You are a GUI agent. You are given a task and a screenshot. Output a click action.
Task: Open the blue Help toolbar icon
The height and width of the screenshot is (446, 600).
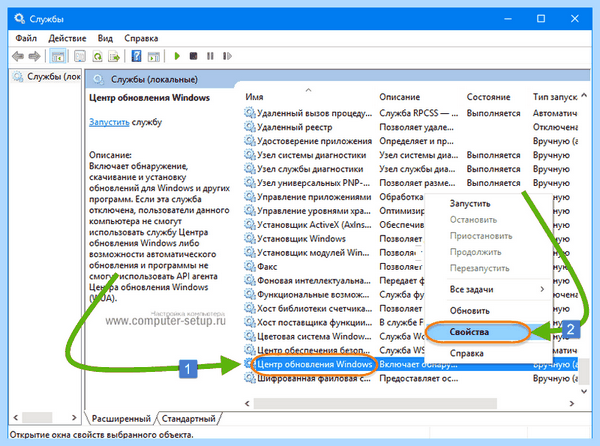pos(136,56)
